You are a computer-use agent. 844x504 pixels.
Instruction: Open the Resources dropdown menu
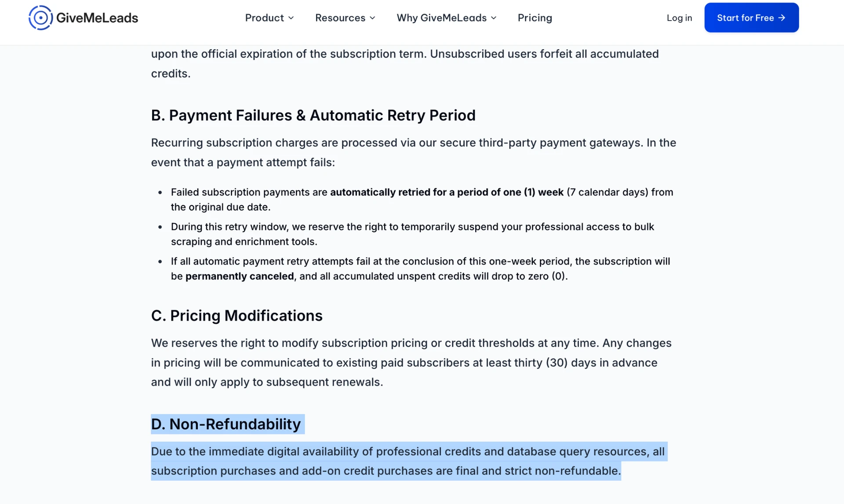click(x=345, y=18)
